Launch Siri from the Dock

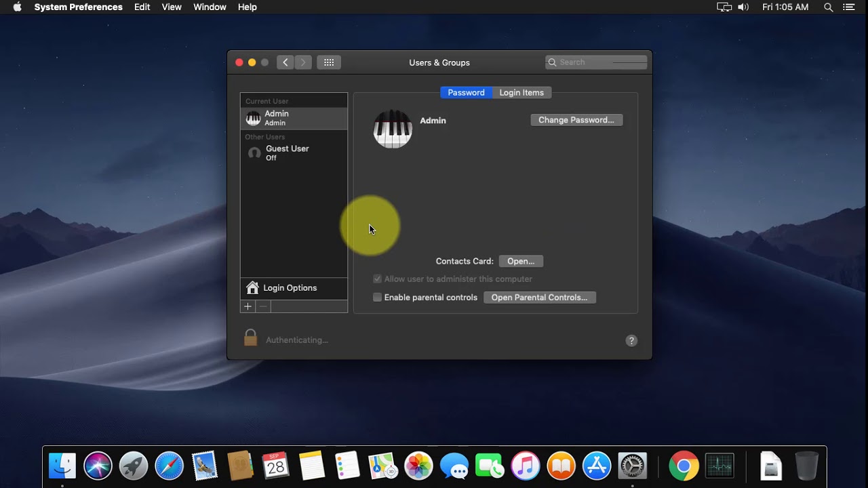[98, 466]
